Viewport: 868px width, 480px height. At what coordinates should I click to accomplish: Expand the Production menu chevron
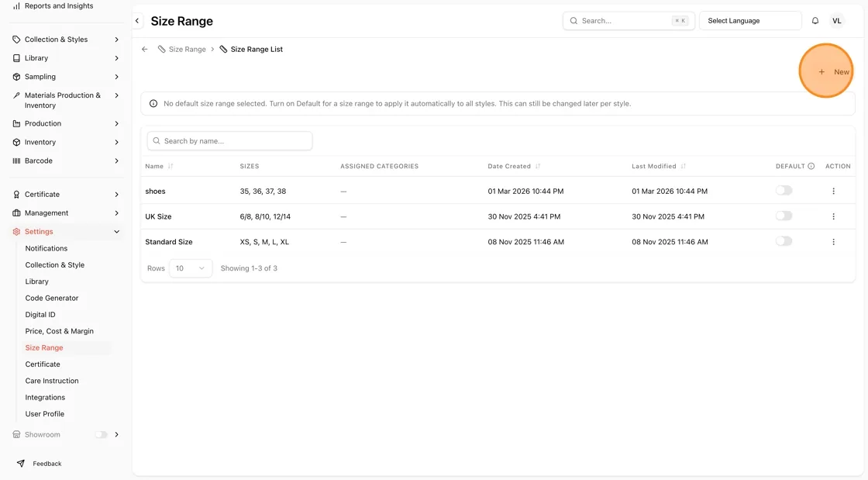pyautogui.click(x=117, y=123)
